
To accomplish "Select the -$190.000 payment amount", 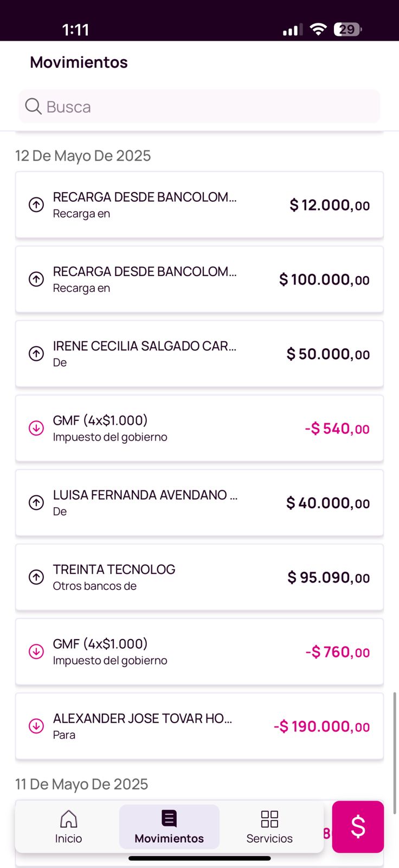I will pos(321,726).
